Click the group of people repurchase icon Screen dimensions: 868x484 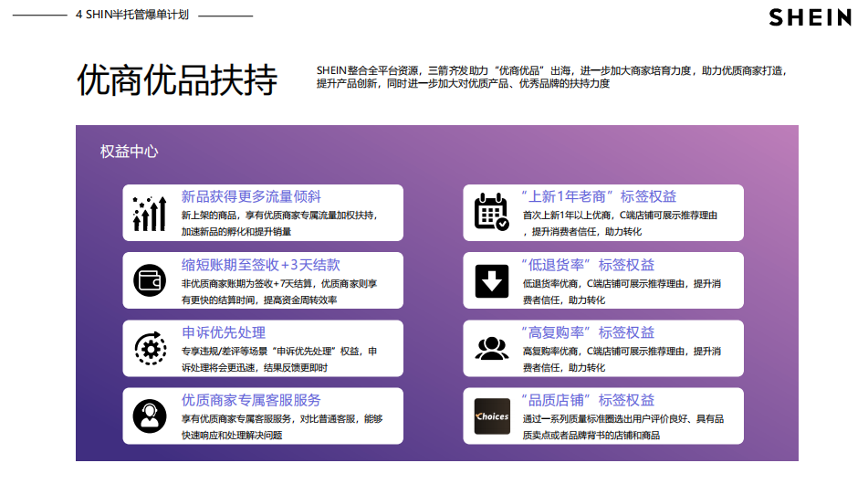pos(492,349)
